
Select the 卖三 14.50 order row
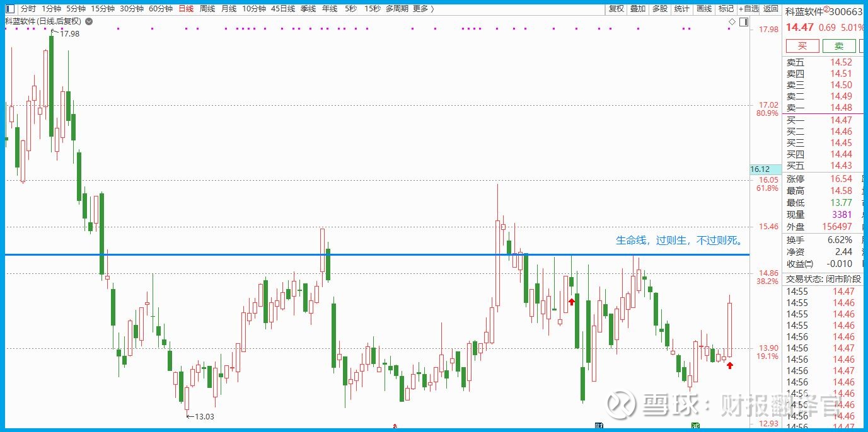coord(824,85)
